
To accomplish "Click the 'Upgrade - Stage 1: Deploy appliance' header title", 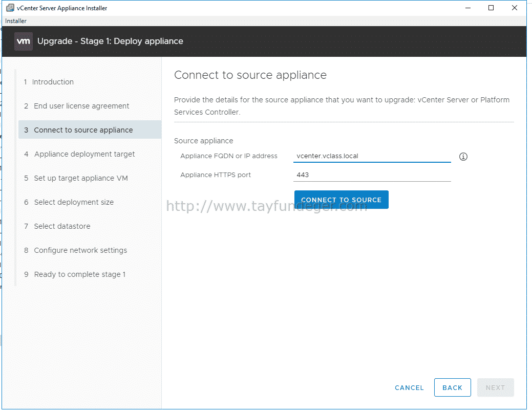I will pos(110,41).
